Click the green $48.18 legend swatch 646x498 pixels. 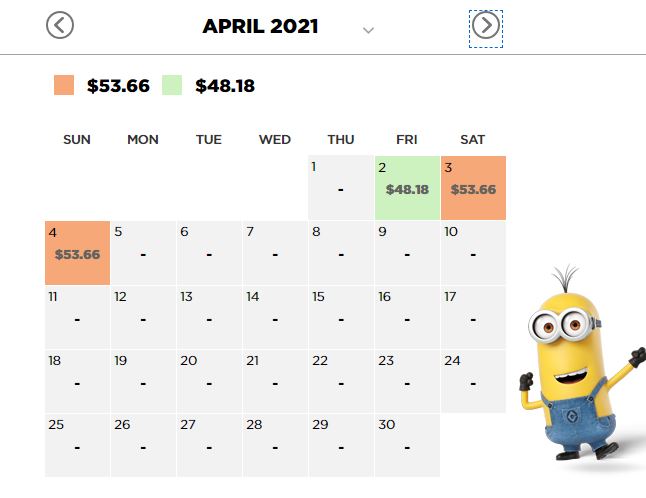click(172, 85)
